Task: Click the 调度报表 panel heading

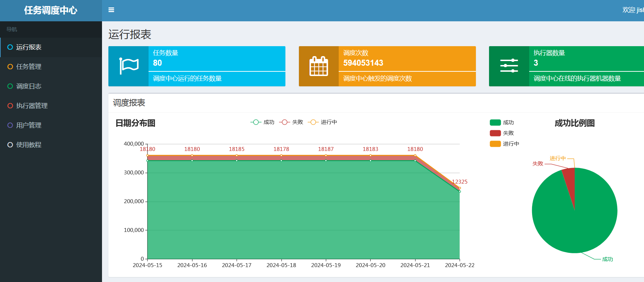Action: pyautogui.click(x=129, y=103)
